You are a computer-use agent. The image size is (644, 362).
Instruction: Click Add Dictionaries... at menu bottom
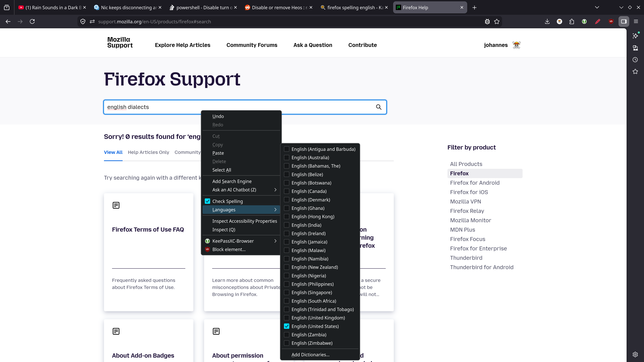pos(310,354)
